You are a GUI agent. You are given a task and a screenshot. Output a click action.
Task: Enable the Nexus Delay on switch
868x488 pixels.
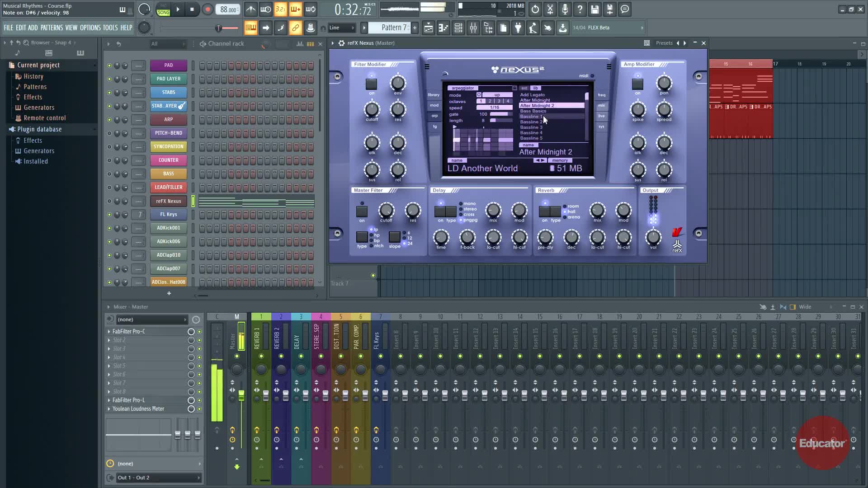(x=440, y=211)
